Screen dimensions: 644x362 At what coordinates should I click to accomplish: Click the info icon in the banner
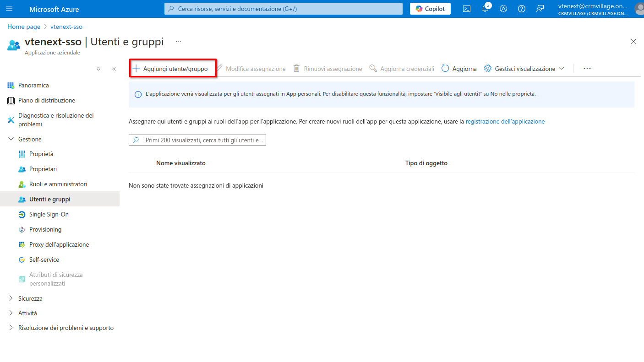(x=138, y=94)
